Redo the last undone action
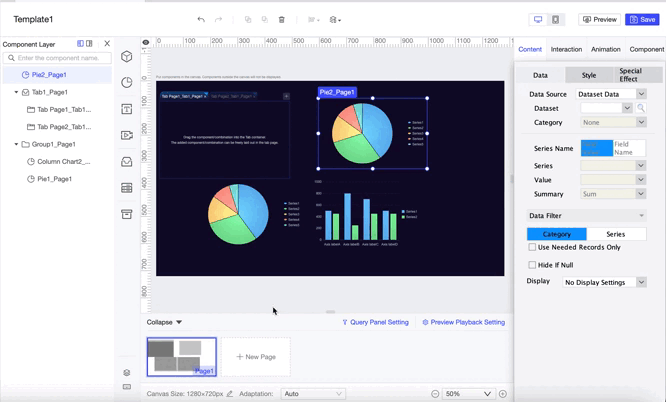The image size is (666, 402). (218, 20)
